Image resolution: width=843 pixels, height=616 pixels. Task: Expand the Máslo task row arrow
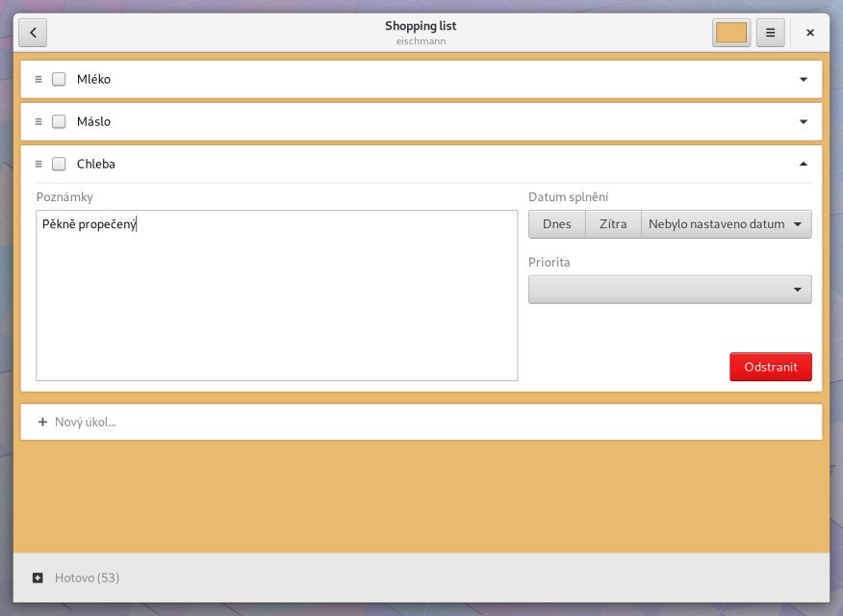(804, 121)
